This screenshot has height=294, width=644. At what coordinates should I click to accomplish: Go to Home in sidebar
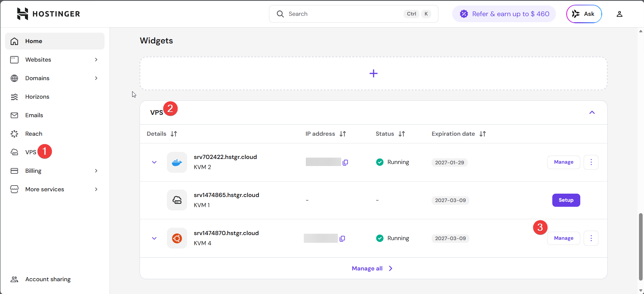click(x=55, y=41)
